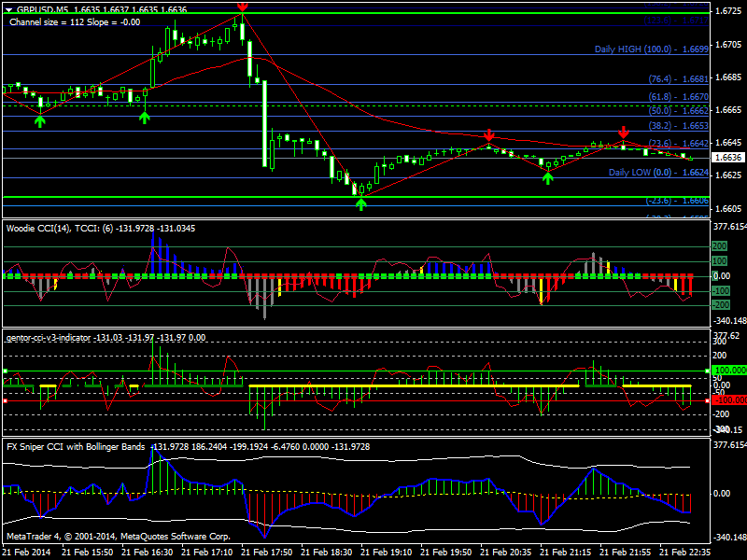Screen dimensions: 747x560
Task: Click the red -100.00 level tag on the right axis
Action: click(728, 399)
